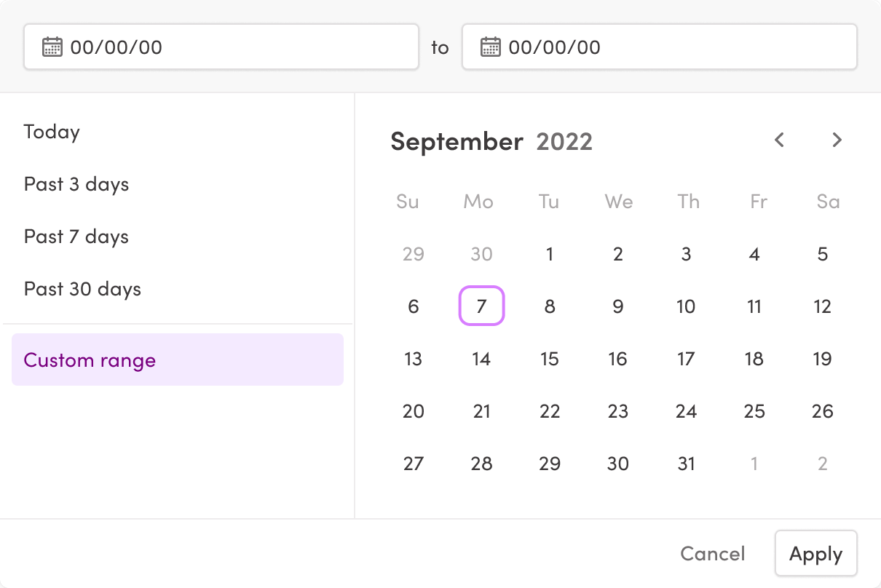Select the Custom range option

pos(89,359)
